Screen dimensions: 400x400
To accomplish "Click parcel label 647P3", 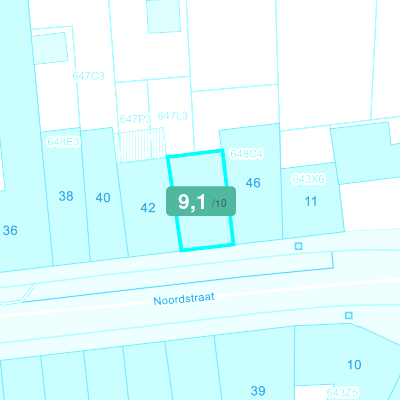I will [x=135, y=119].
